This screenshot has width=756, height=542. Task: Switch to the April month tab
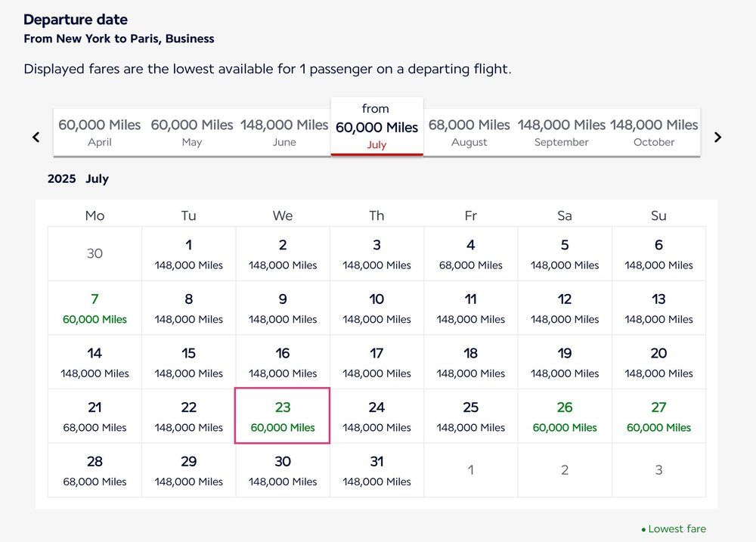[x=100, y=132]
